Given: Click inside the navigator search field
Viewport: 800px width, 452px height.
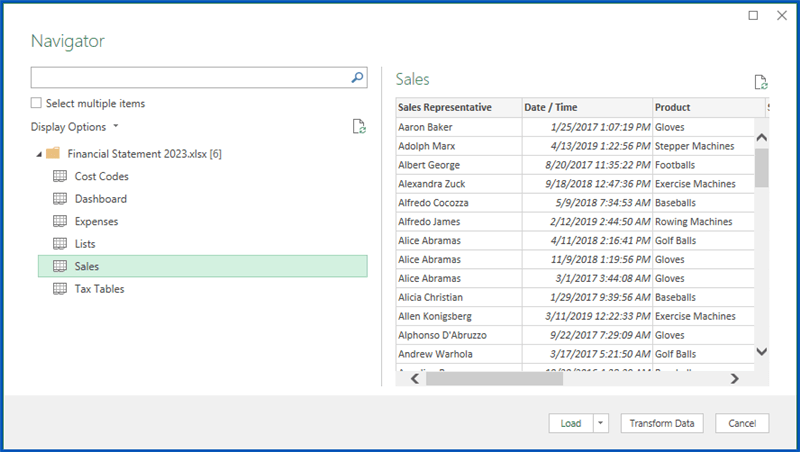Looking at the screenshot, I should point(190,77).
